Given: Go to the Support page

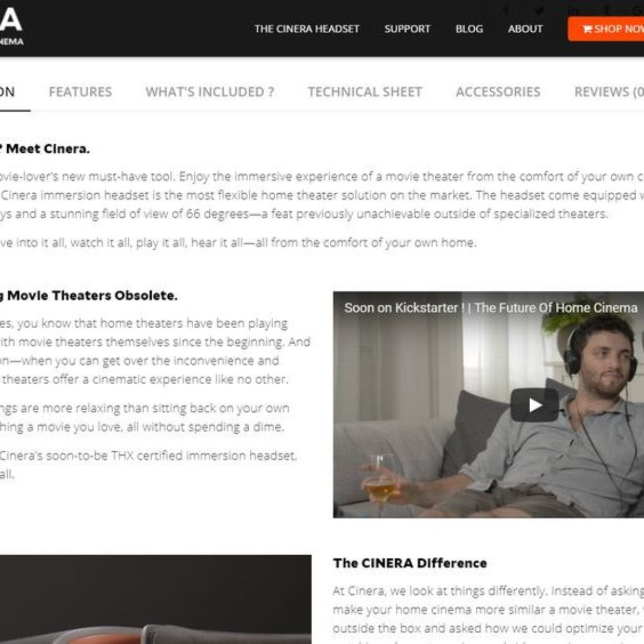Looking at the screenshot, I should click(407, 29).
